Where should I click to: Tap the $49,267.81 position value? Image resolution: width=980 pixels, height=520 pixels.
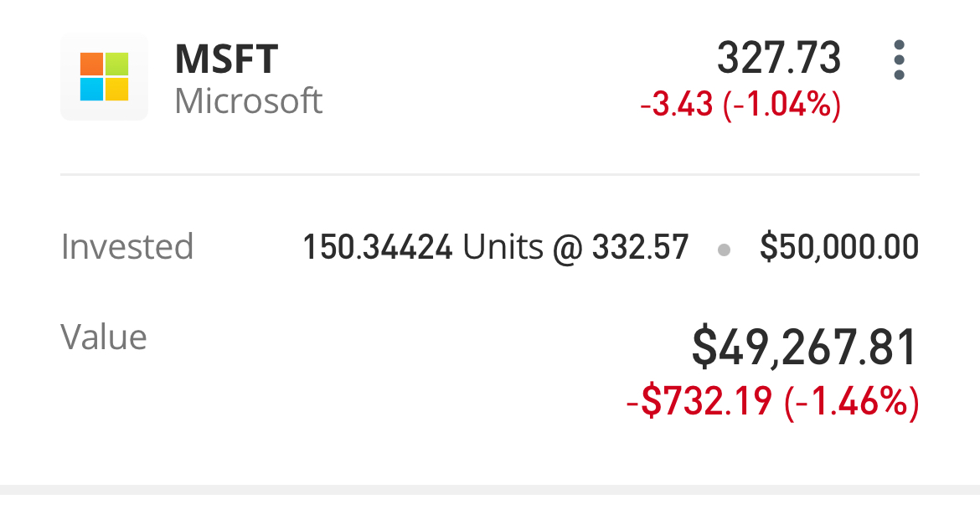[x=805, y=348]
